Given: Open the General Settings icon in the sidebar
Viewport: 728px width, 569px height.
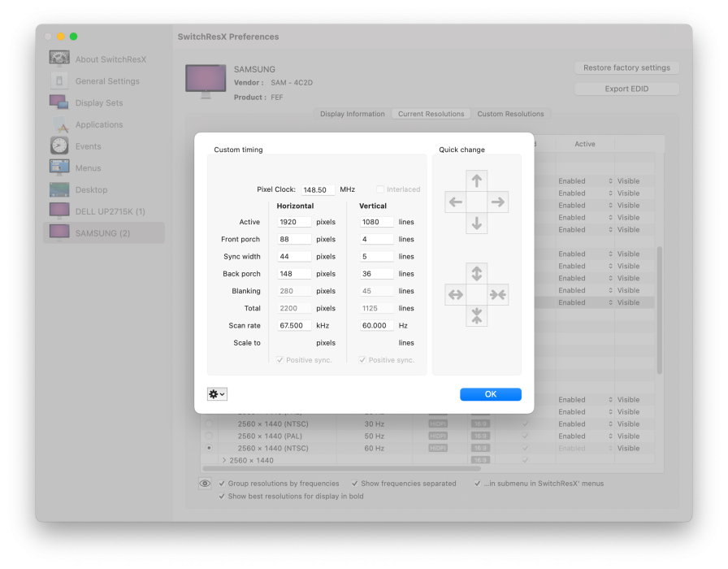Looking at the screenshot, I should click(x=59, y=80).
